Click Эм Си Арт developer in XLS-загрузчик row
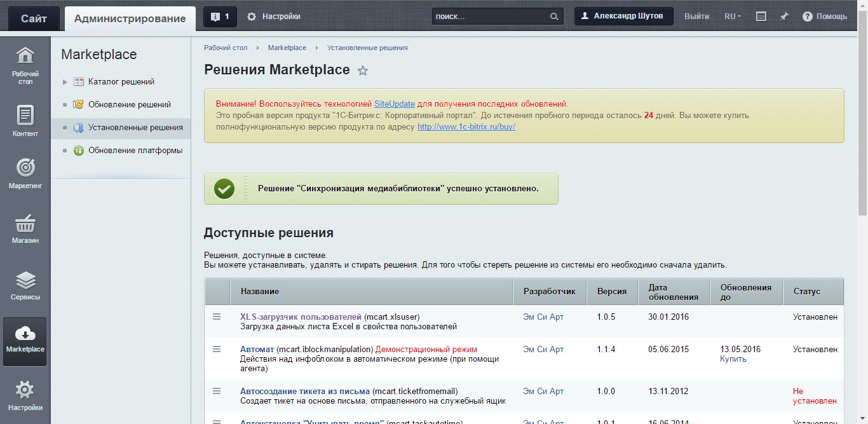This screenshot has height=424, width=868. 543,317
